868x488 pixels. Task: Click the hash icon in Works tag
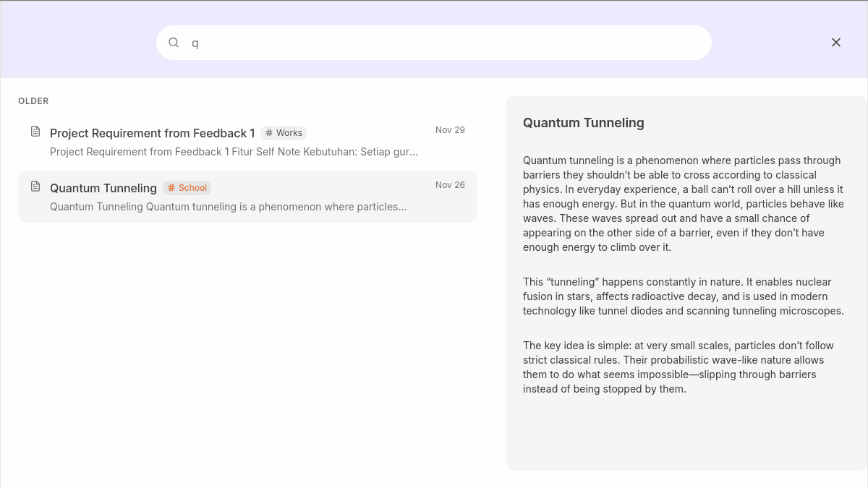tap(269, 133)
